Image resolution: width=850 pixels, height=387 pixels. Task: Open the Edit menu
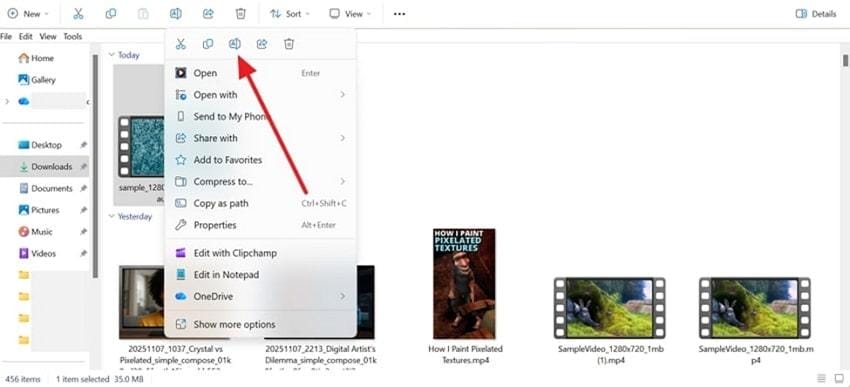tap(25, 36)
